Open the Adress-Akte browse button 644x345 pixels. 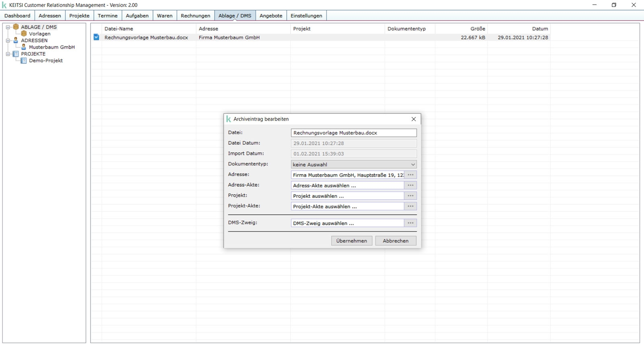(411, 185)
